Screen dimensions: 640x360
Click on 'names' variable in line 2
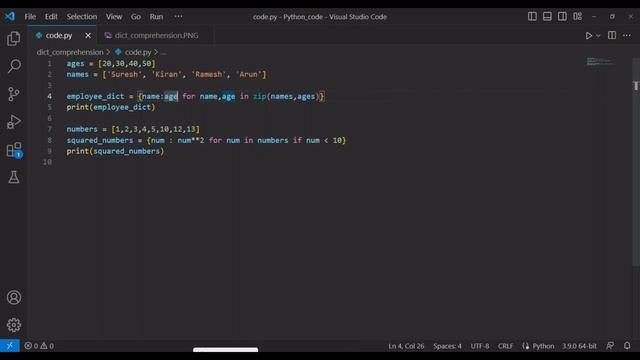tap(78, 74)
